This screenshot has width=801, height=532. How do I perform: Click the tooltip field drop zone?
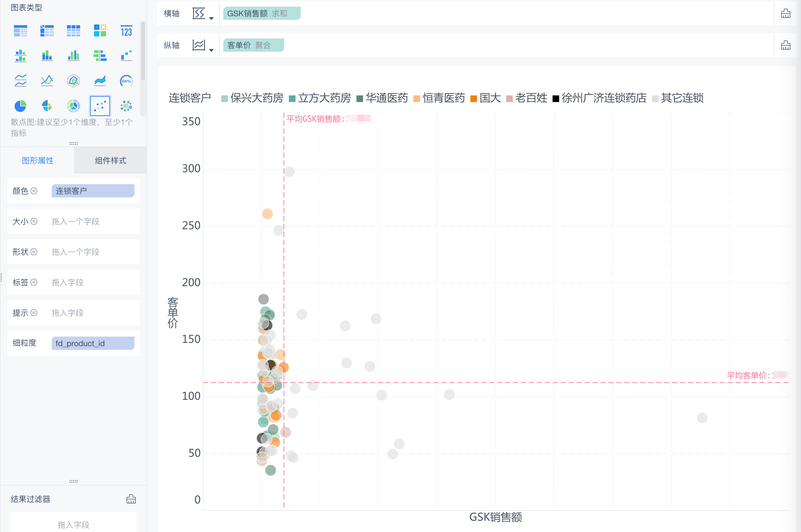93,313
